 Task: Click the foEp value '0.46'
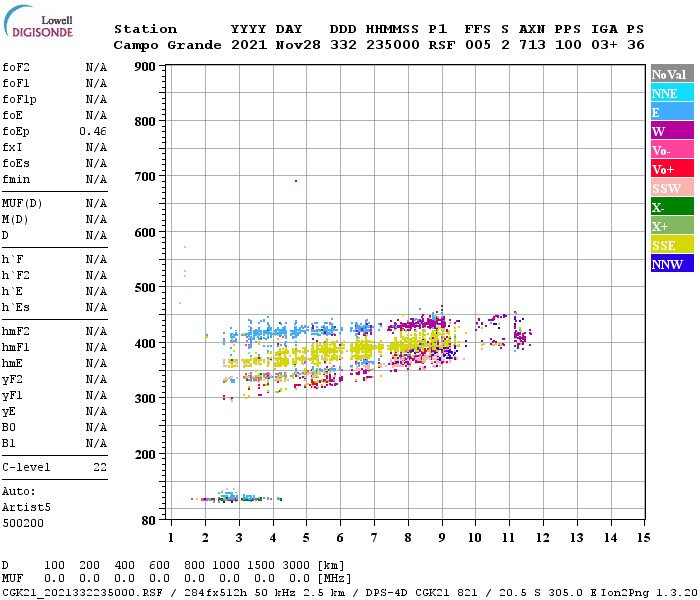pyautogui.click(x=93, y=131)
